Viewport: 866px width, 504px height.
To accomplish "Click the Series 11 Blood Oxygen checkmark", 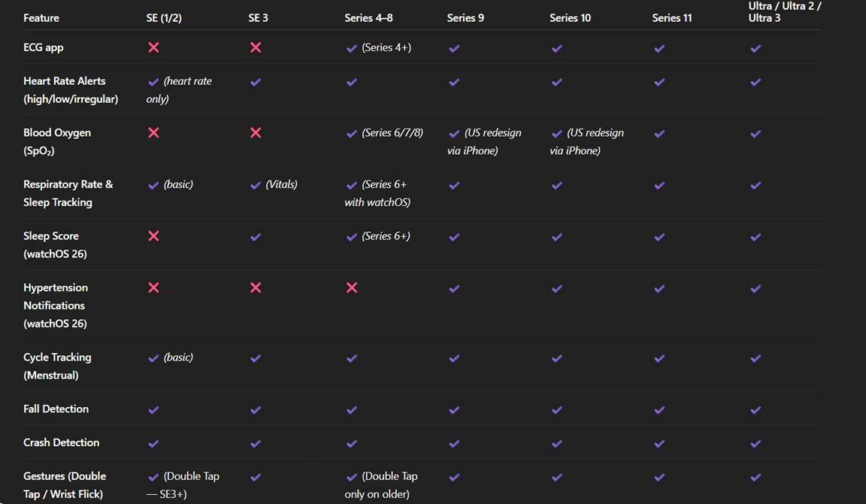I will tap(659, 134).
